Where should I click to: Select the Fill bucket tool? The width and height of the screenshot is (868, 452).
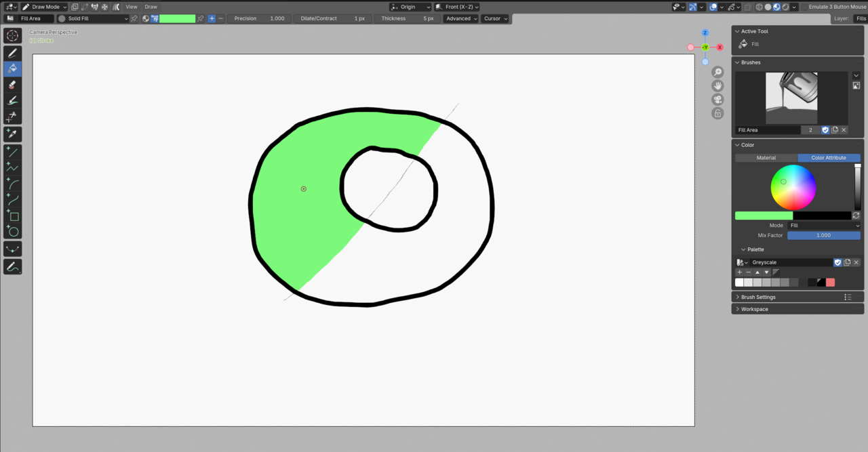(12, 68)
